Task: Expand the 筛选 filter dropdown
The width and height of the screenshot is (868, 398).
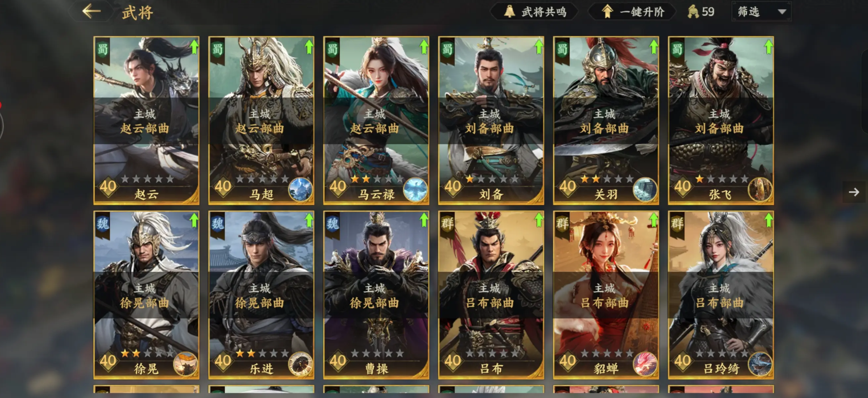Action: click(762, 12)
